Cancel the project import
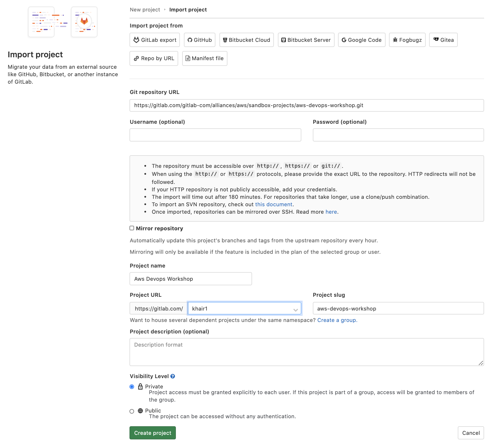The image size is (495, 448). [471, 433]
